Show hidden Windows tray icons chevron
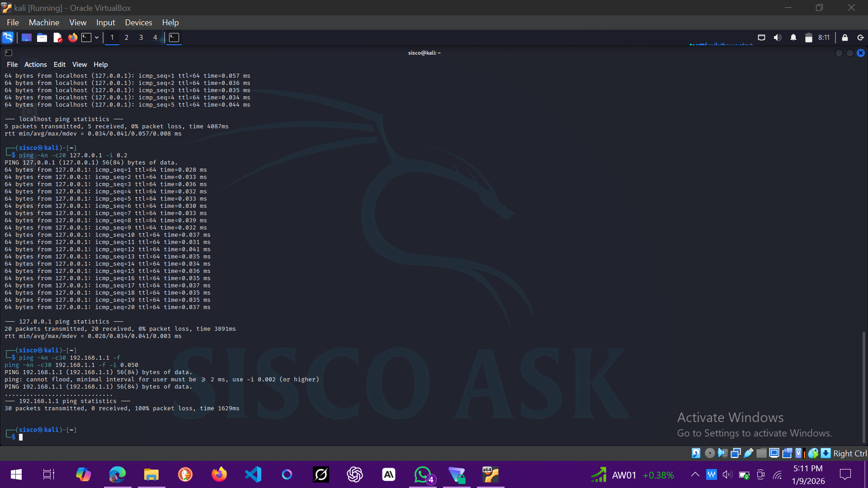 (695, 474)
